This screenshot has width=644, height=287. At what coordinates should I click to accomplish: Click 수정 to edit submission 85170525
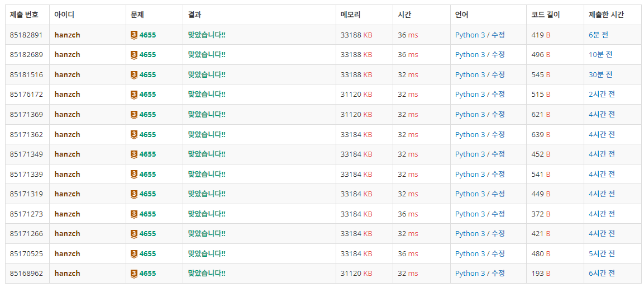[498, 253]
